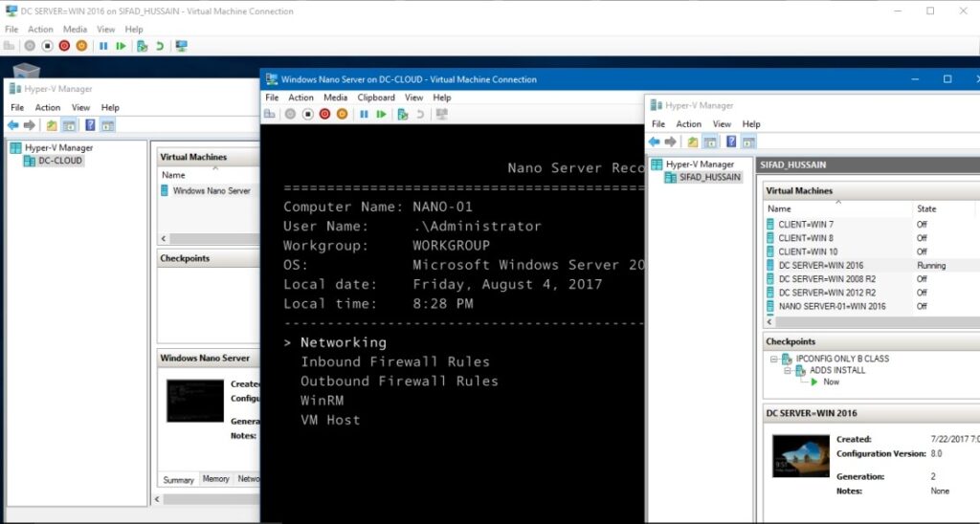Click red Shut Down icon in outer DC SERVER toolbar

(64, 46)
